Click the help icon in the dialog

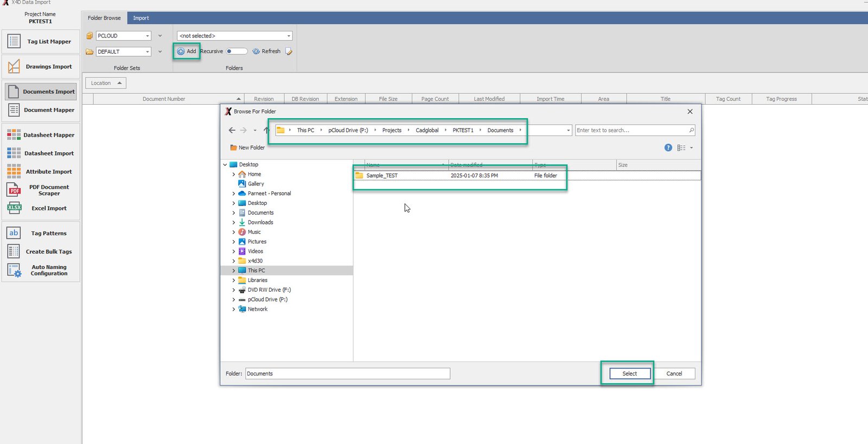point(668,147)
